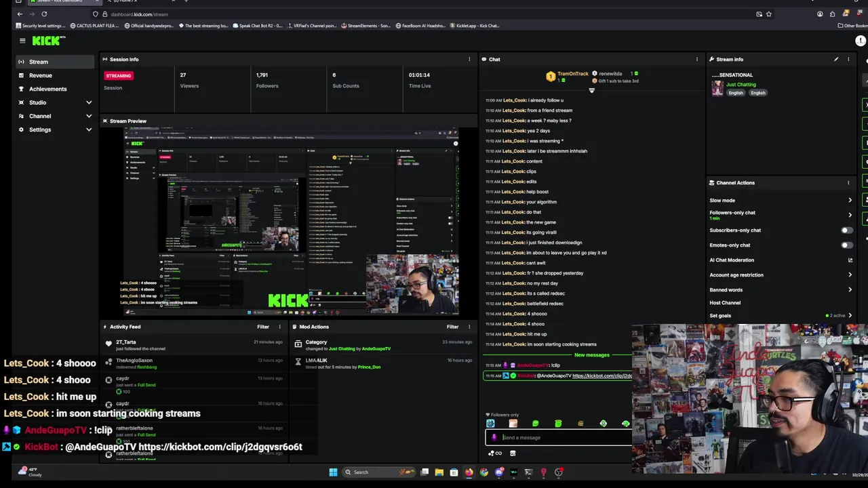The image size is (868, 488).
Task: Expand the Channel sidebar section
Action: click(56, 116)
